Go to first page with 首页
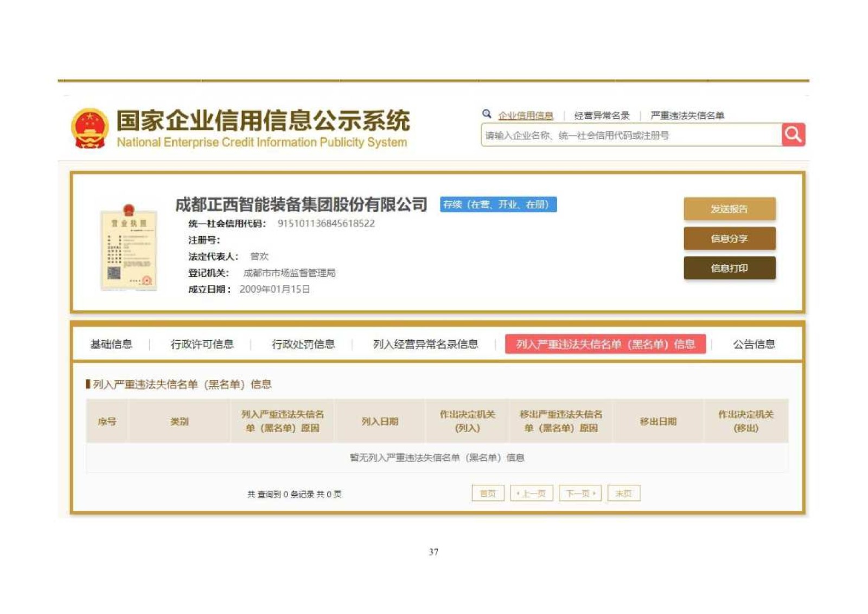Screen dimensions: 868x614 pyautogui.click(x=488, y=493)
